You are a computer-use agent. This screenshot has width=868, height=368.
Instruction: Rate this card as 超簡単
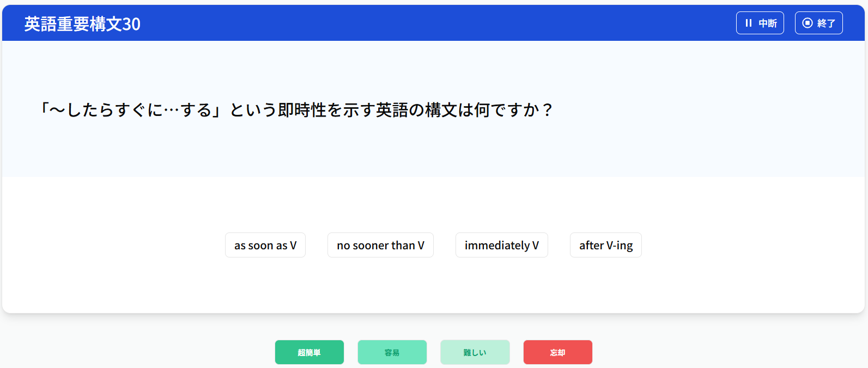pos(309,352)
